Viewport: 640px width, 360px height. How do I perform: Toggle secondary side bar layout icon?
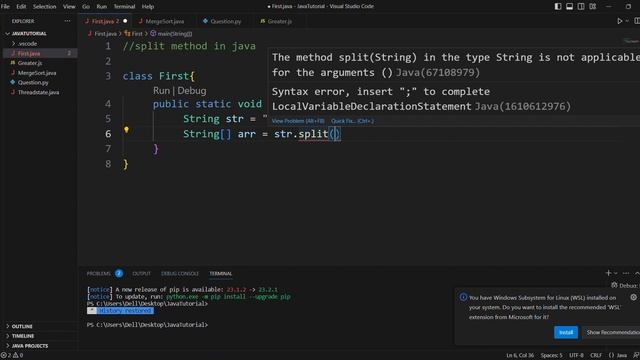581,7
